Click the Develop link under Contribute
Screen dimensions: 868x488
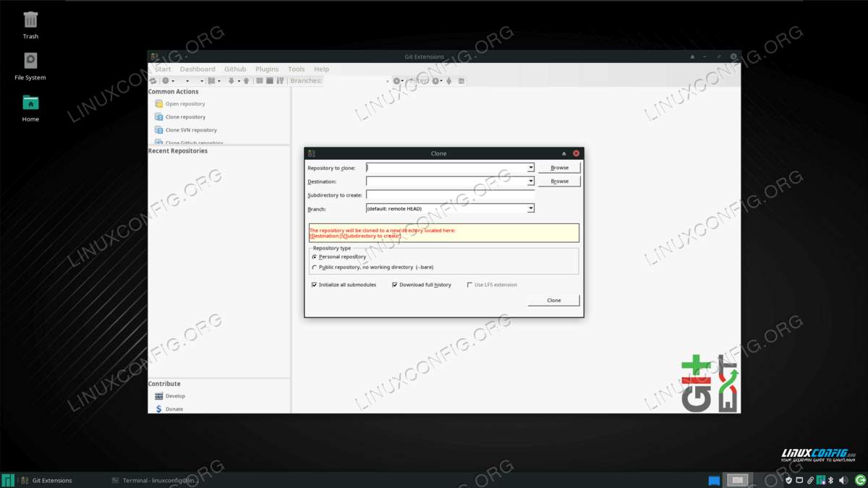coord(175,396)
